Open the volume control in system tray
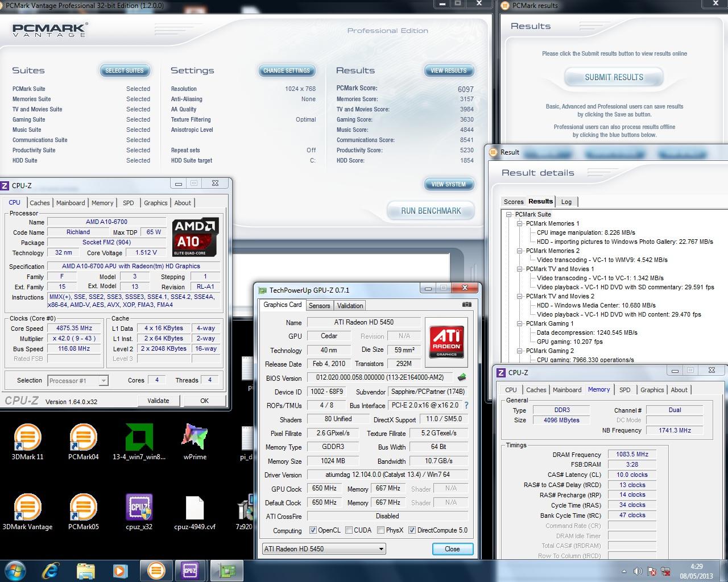The image size is (728, 582). pyautogui.click(x=638, y=571)
